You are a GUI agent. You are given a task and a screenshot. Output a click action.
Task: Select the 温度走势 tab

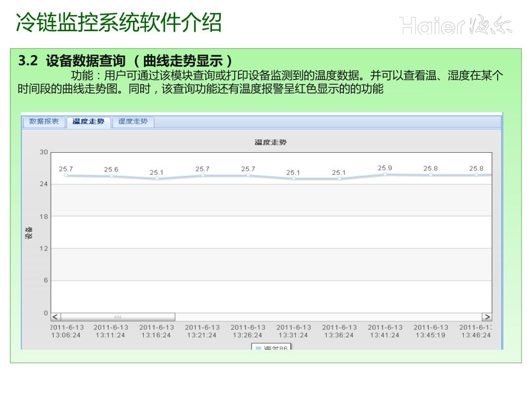88,122
